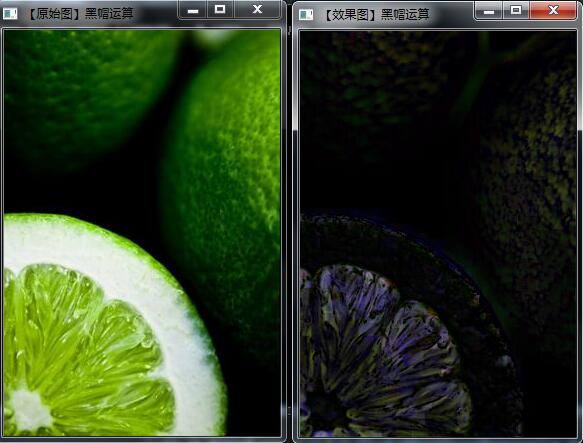Maximize the 【原始图】黑帽运算 window
Image resolution: width=583 pixels, height=443 pixels.
click(x=220, y=10)
